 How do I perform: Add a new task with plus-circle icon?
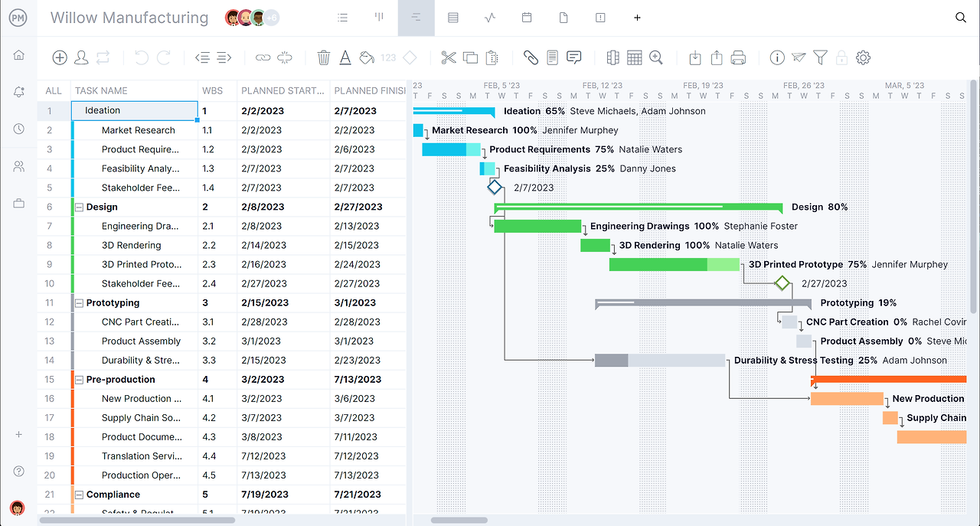(59, 57)
